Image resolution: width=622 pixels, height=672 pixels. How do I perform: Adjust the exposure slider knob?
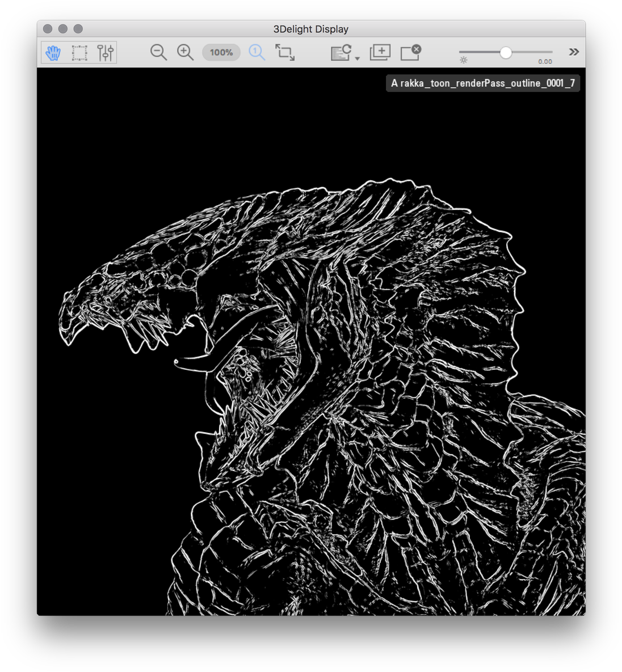506,52
